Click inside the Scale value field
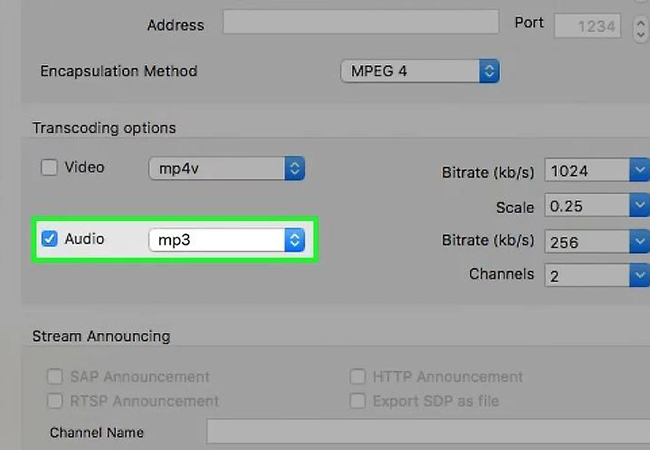Viewport: 650px width, 450px height. click(587, 205)
